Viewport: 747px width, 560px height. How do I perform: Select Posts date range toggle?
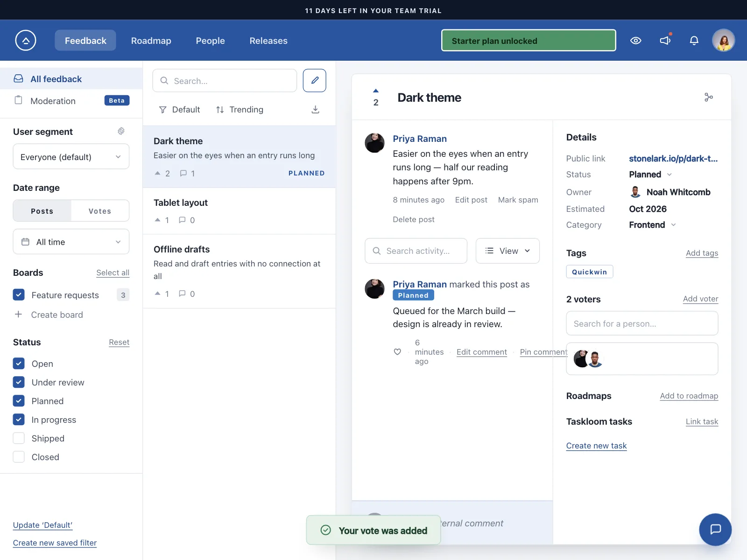point(42,211)
